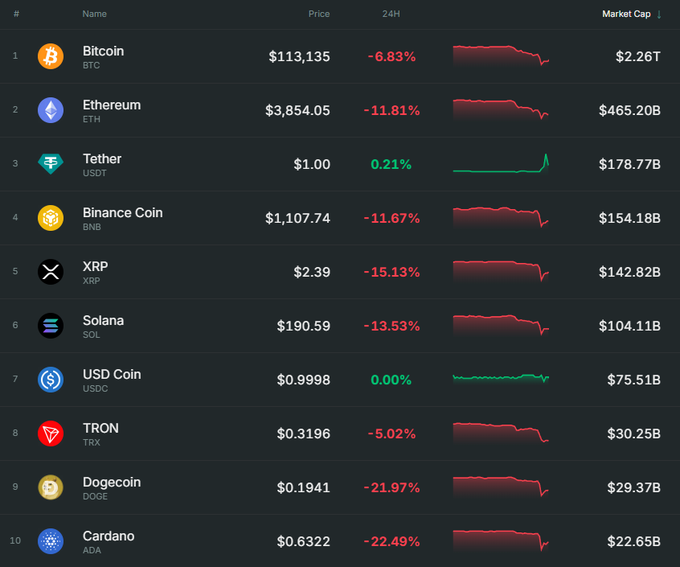
Task: Select the Cardano logo icon
Action: 50,542
